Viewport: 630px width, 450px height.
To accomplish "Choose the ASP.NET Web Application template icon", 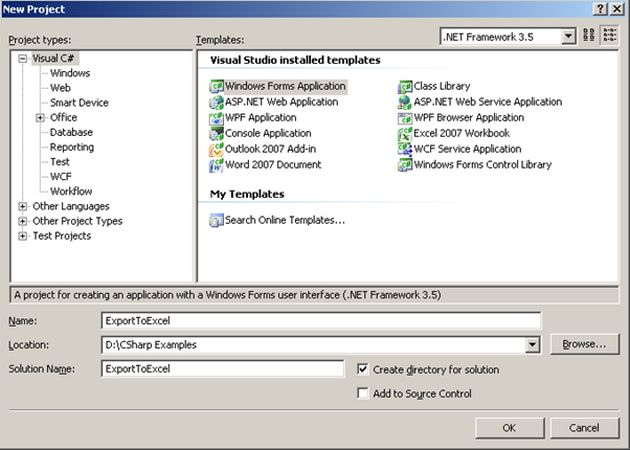I will 216,102.
